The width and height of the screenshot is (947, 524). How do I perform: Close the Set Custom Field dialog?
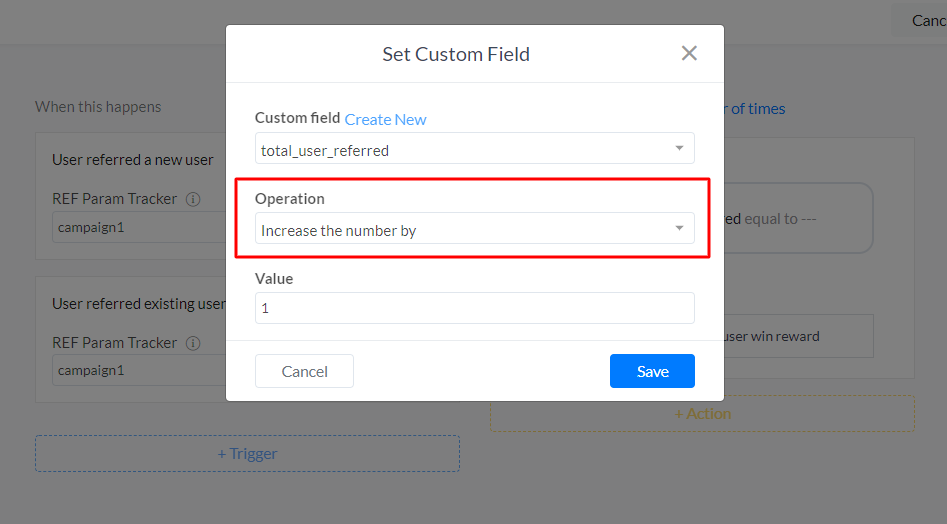[x=689, y=54]
